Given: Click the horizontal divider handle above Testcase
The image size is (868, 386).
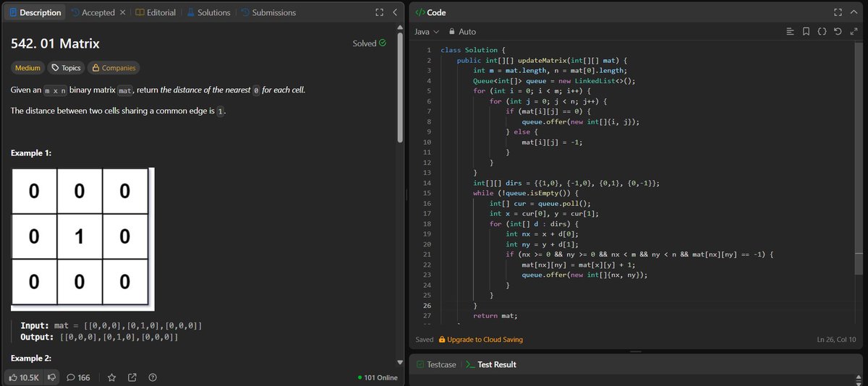Looking at the screenshot, I should point(637,351).
